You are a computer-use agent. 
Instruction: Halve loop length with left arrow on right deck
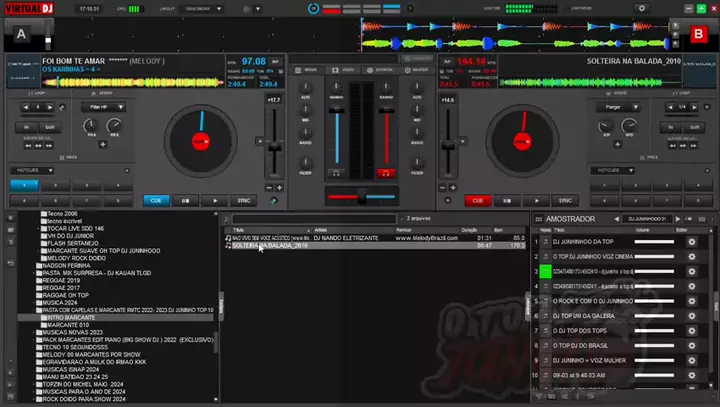point(670,107)
